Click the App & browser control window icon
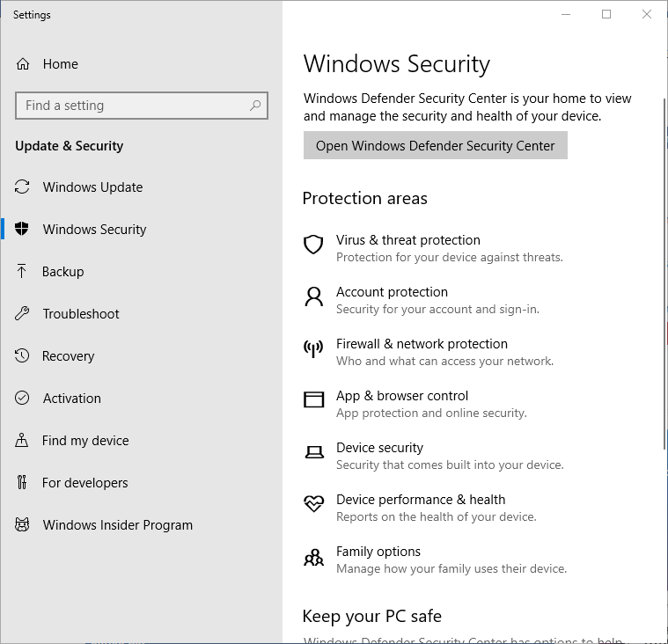Viewport: 668px width, 644px height. tap(314, 400)
